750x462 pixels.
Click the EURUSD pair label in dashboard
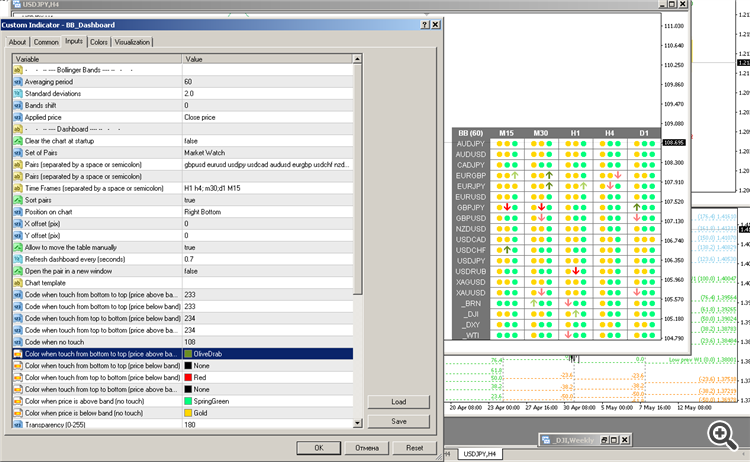tap(471, 197)
